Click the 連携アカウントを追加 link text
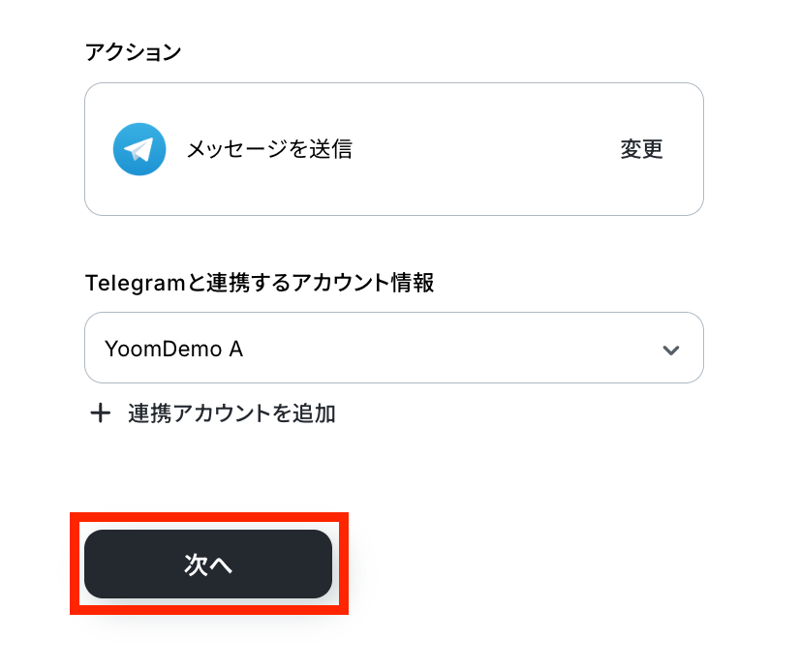Viewport: 800px width, 672px height. pyautogui.click(x=231, y=414)
